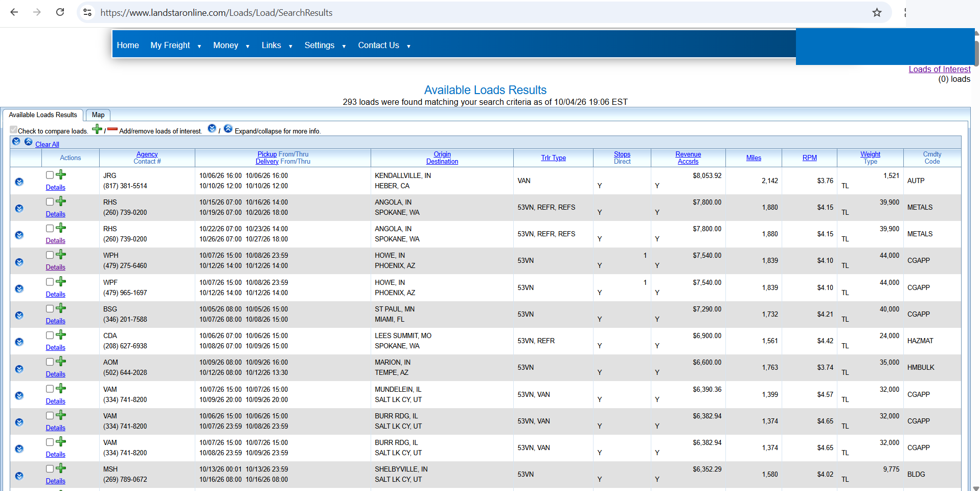The height and width of the screenshot is (491, 980).
Task: Open the Money menu
Action: [231, 46]
